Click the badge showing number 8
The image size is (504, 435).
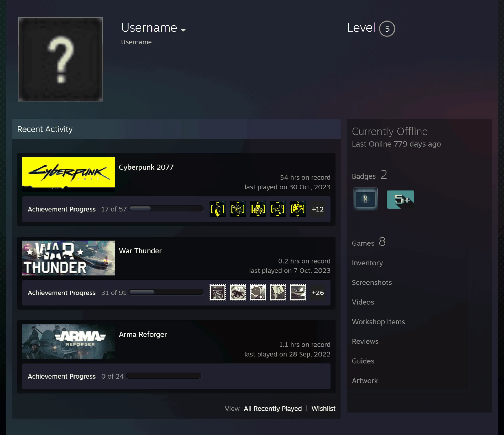click(365, 199)
